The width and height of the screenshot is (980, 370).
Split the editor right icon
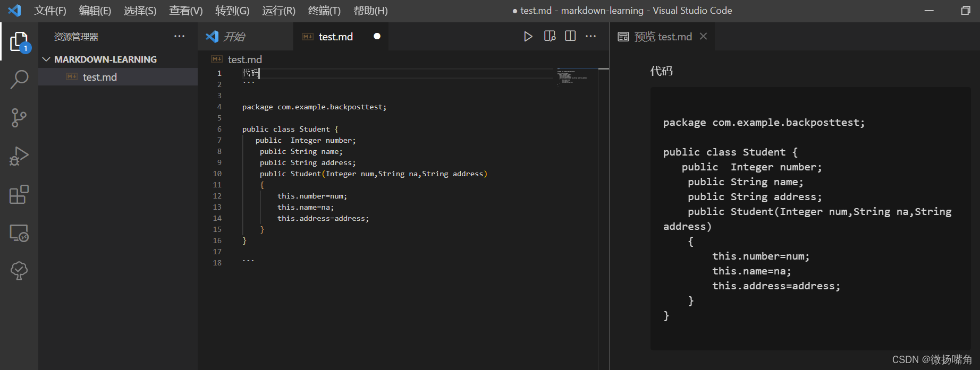point(570,36)
